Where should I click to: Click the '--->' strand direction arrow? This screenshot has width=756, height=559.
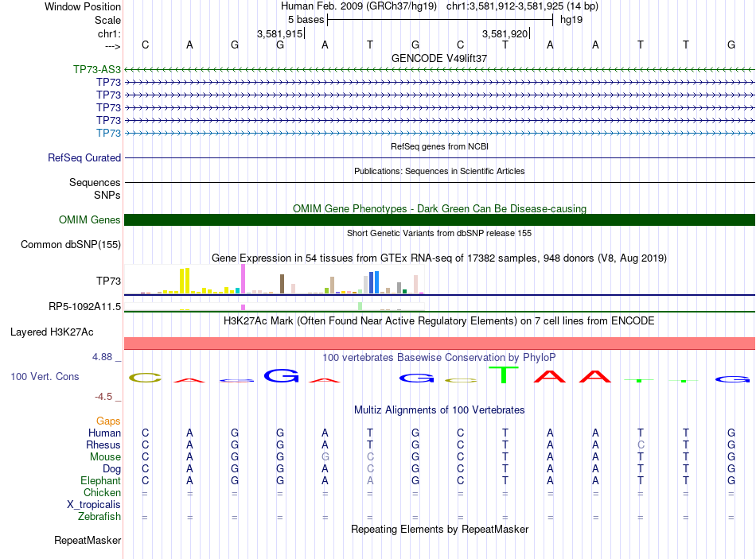[113, 46]
